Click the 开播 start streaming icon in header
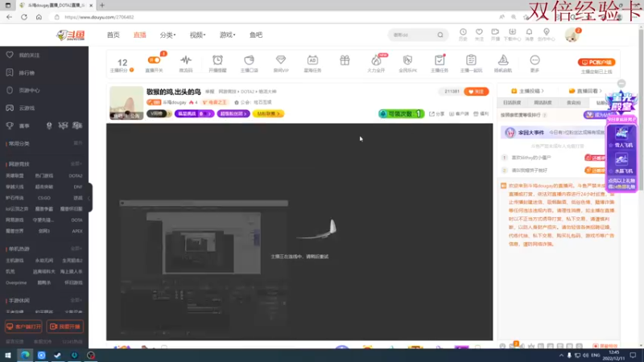The height and width of the screenshot is (362, 644). tap(495, 32)
